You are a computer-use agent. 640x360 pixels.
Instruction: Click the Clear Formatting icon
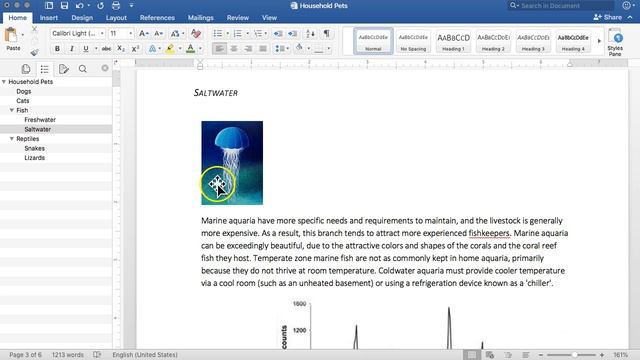click(x=196, y=33)
